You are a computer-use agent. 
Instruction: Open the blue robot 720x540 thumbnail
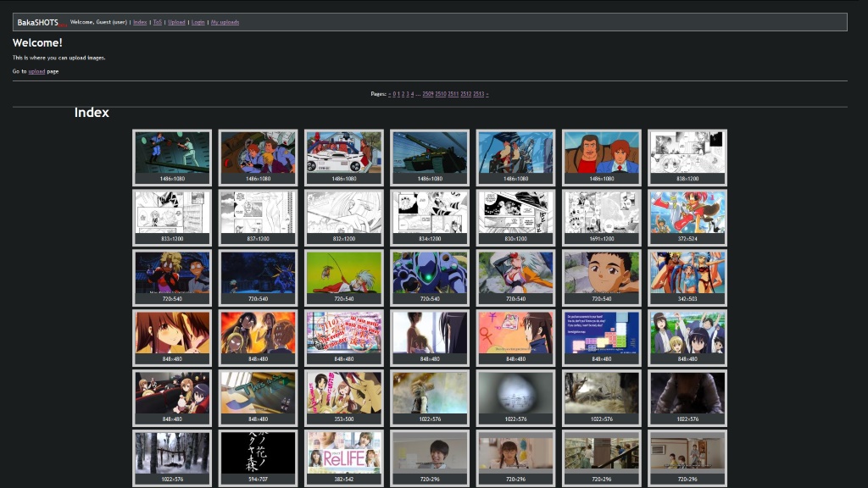(x=430, y=278)
